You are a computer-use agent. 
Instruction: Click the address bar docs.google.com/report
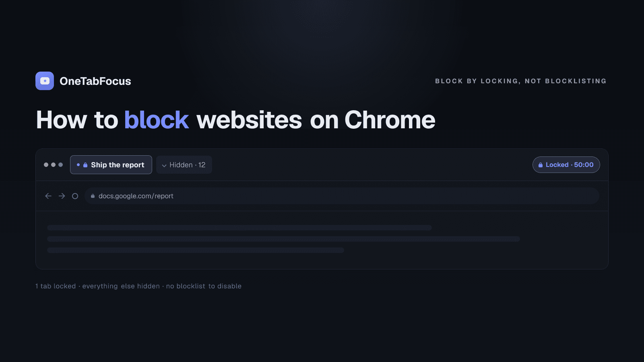tap(342, 196)
